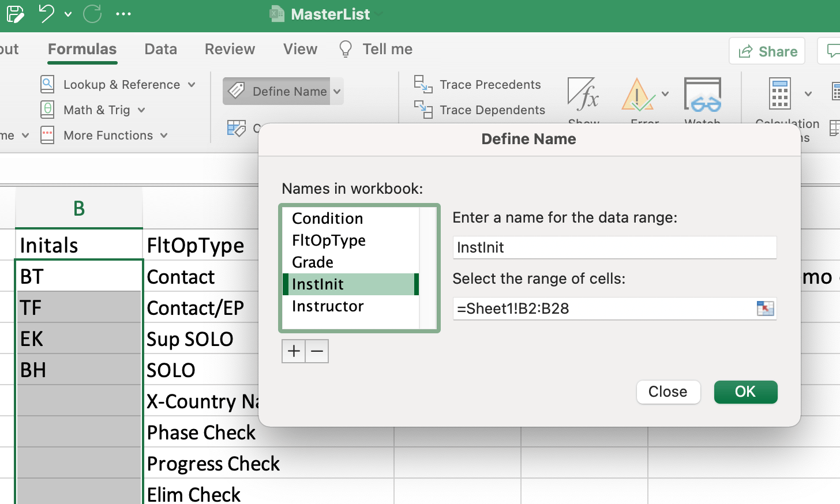The width and height of the screenshot is (840, 504).
Task: Select Condition in names list
Action: 328,219
